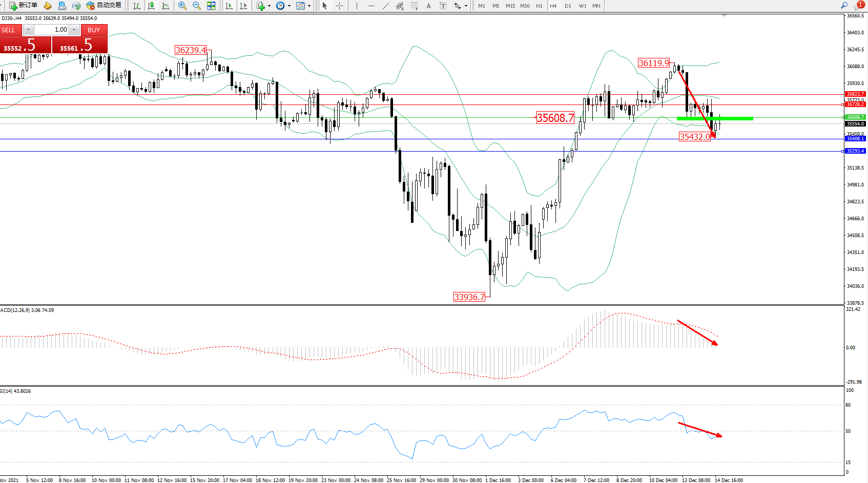Switch to D1 timeframe
The image size is (868, 483).
pos(568,6)
